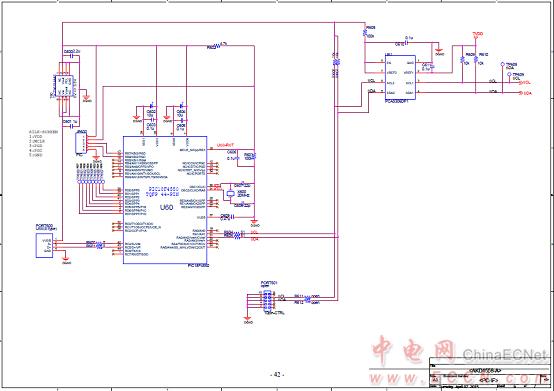This screenshot has width=554, height=391.
Task: Click the red SDA off-page port at right edge
Action: 526,93
